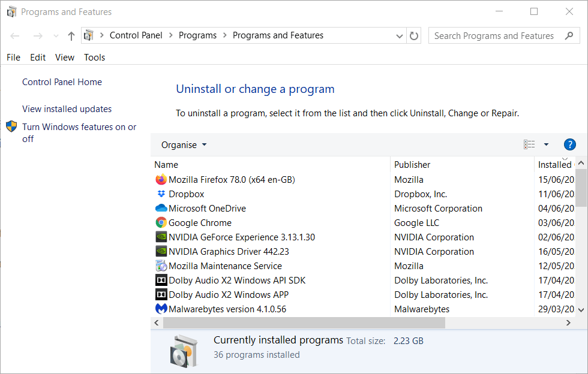The height and width of the screenshot is (374, 588).
Task: Open the address bar history dropdown
Action: point(400,36)
